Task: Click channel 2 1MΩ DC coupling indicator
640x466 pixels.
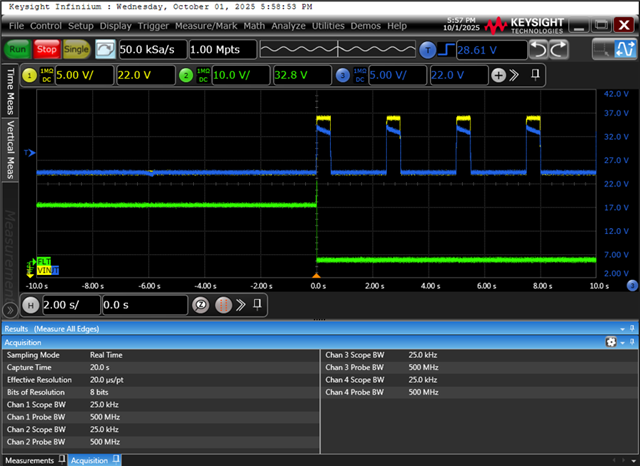Action: tap(203, 75)
